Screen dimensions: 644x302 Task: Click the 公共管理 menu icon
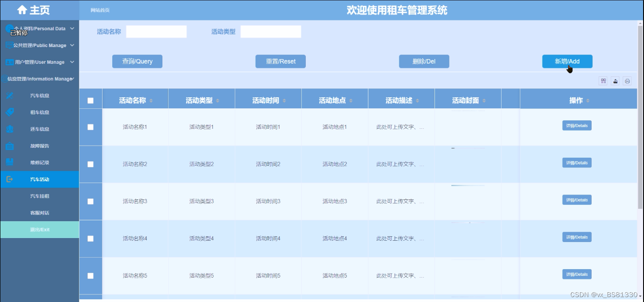click(9, 45)
